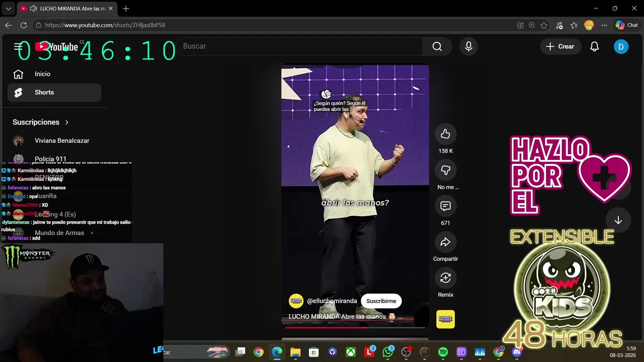Open File Explorer from taskbar
The height and width of the screenshot is (362, 644).
(x=295, y=352)
